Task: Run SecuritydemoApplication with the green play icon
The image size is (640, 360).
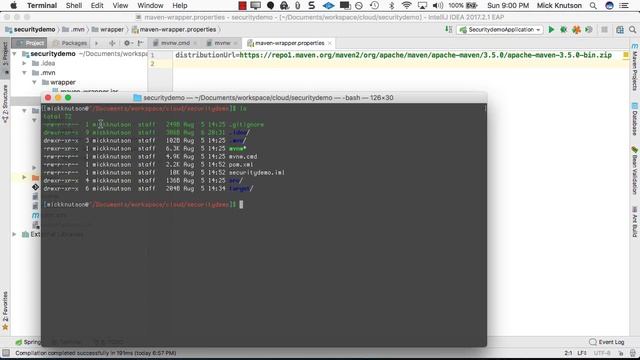Action: [x=551, y=29]
